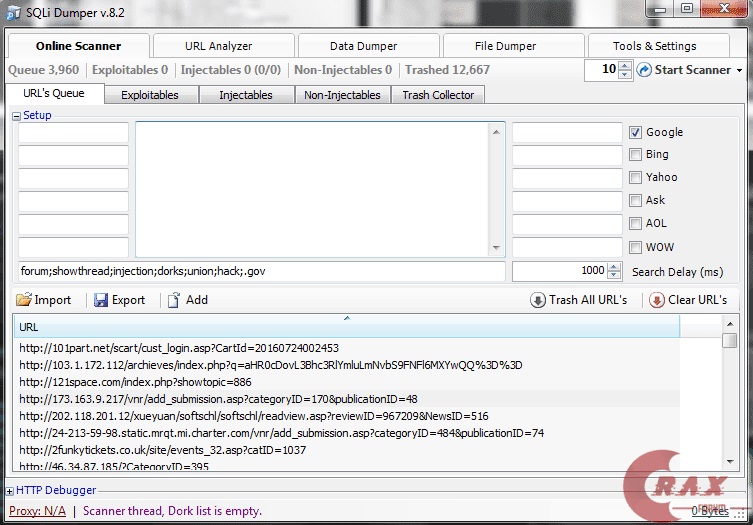Click the Import folder icon

point(24,300)
